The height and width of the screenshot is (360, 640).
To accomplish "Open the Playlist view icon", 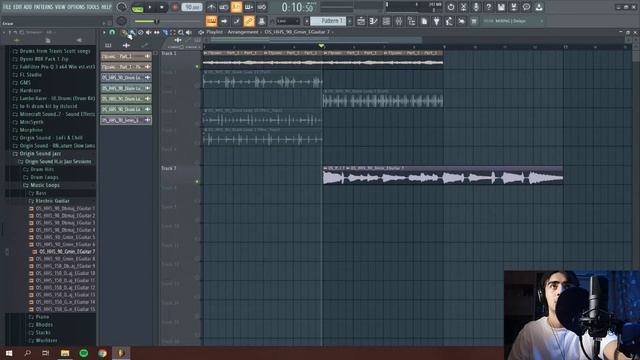I will click(x=361, y=21).
